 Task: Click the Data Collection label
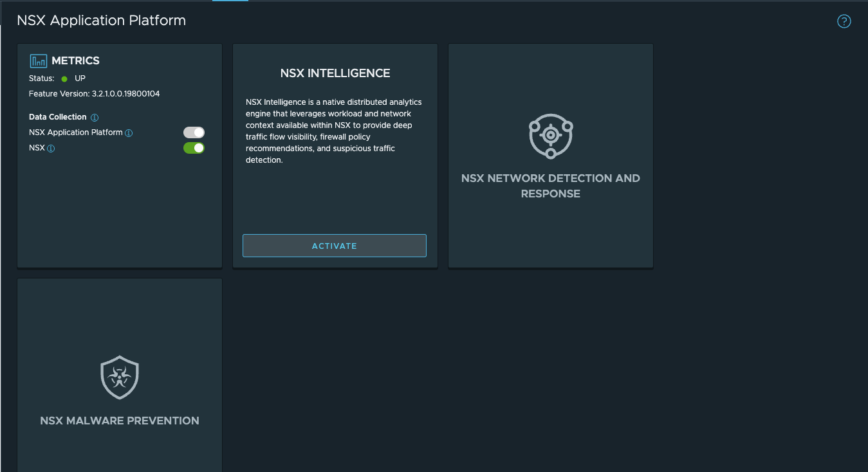tap(58, 117)
